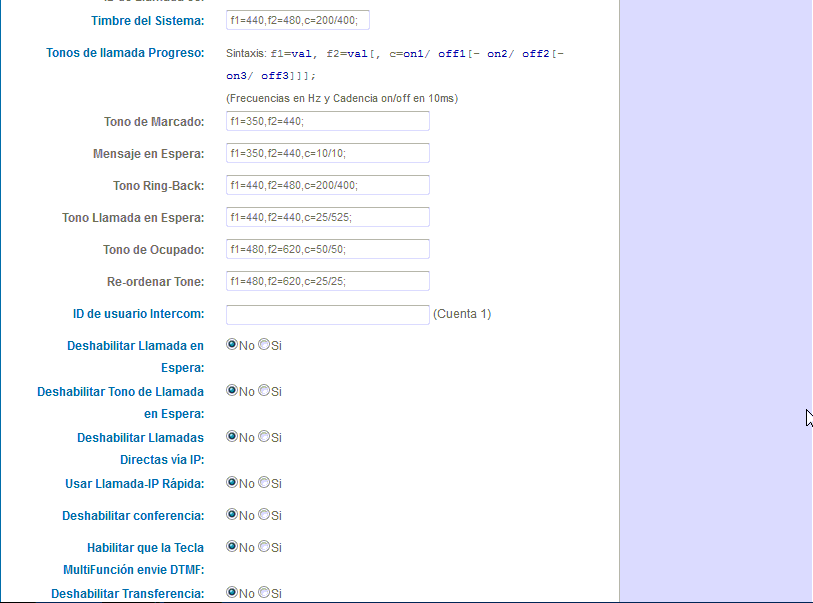This screenshot has width=813, height=603.
Task: Click the Tono de Marcado input field
Action: click(x=328, y=120)
